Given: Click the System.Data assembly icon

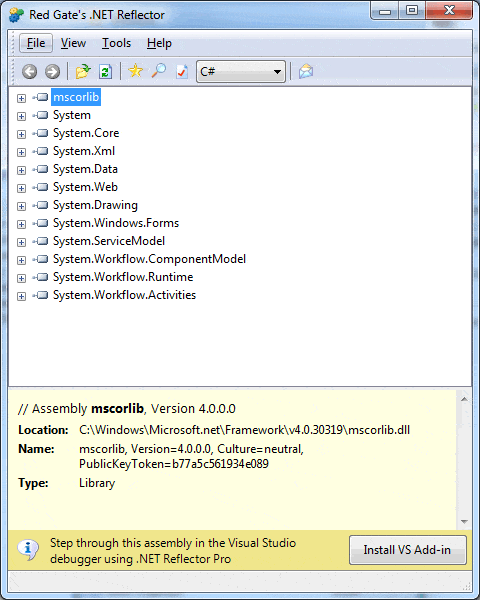Looking at the screenshot, I should click(x=41, y=169).
